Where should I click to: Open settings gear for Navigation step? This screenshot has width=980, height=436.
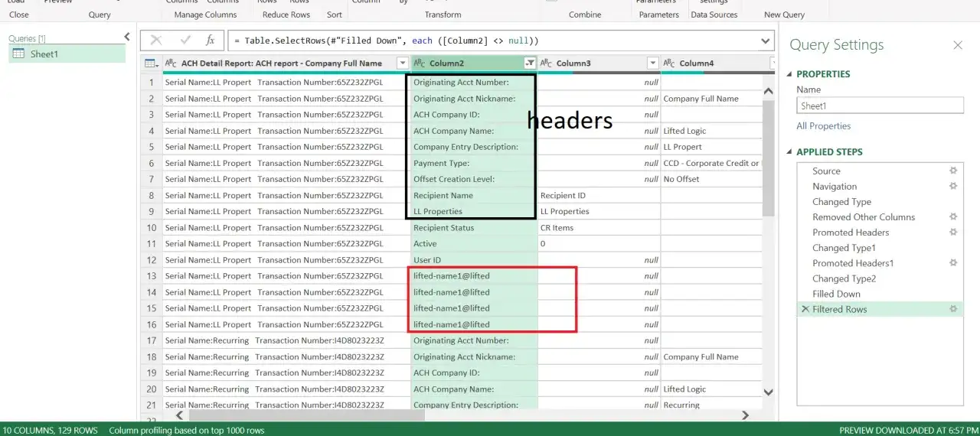click(x=953, y=186)
